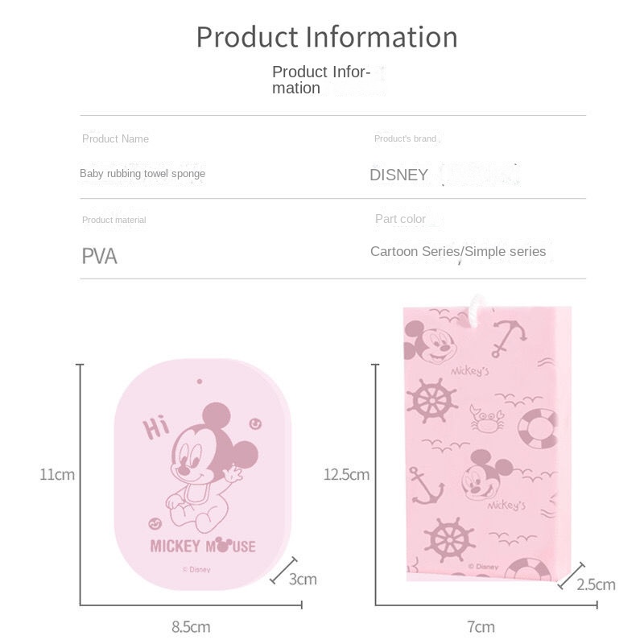
Task: Click the "2.5cm" thickness dimension label
Action: point(596,584)
